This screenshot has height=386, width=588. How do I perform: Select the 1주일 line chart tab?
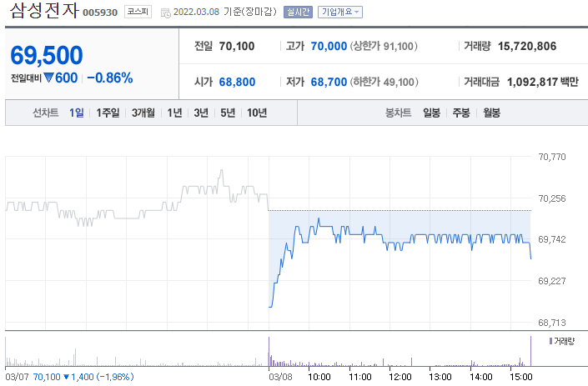[x=108, y=113]
